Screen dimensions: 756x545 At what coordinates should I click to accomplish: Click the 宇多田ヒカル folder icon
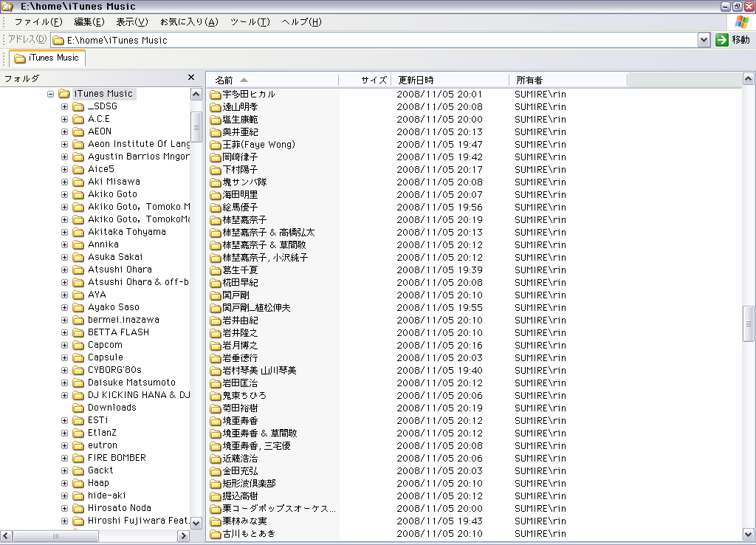tap(216, 95)
